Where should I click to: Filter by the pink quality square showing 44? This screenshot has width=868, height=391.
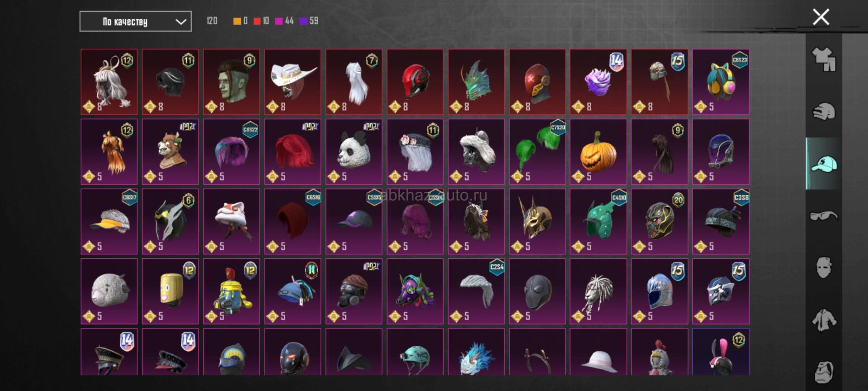tap(278, 21)
